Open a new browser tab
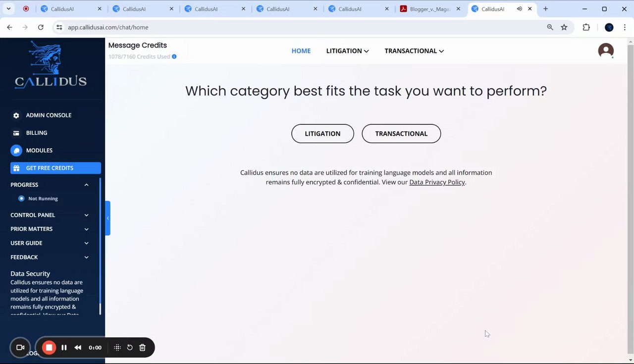 click(545, 9)
